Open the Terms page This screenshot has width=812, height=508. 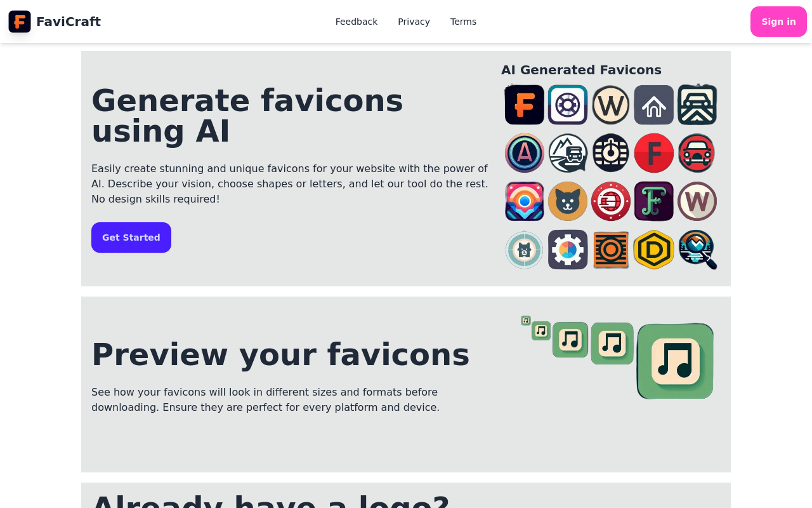pos(463,22)
